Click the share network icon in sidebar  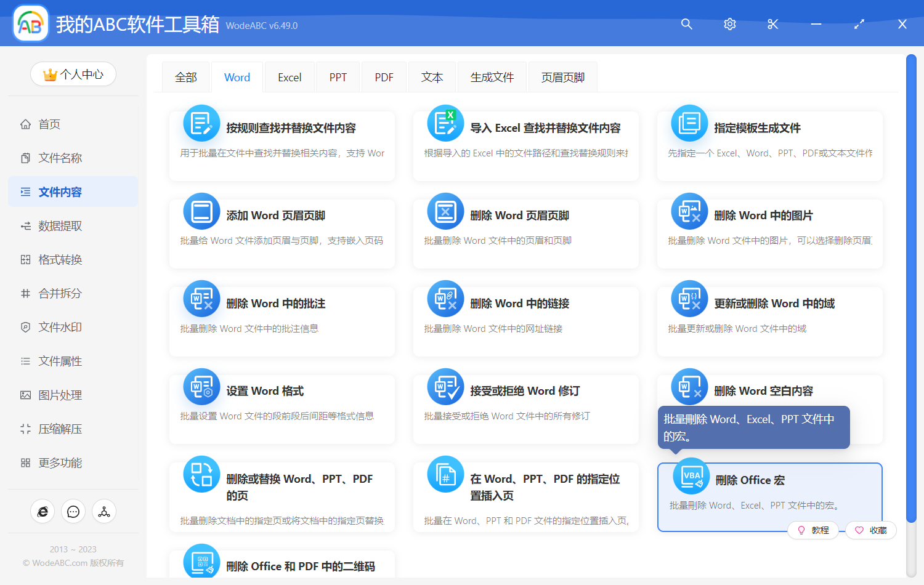[104, 512]
